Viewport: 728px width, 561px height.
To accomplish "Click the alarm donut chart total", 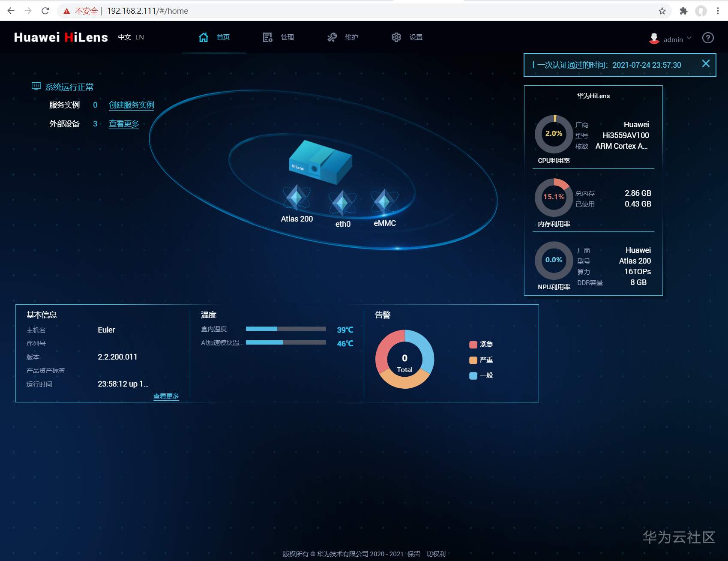I will (404, 359).
